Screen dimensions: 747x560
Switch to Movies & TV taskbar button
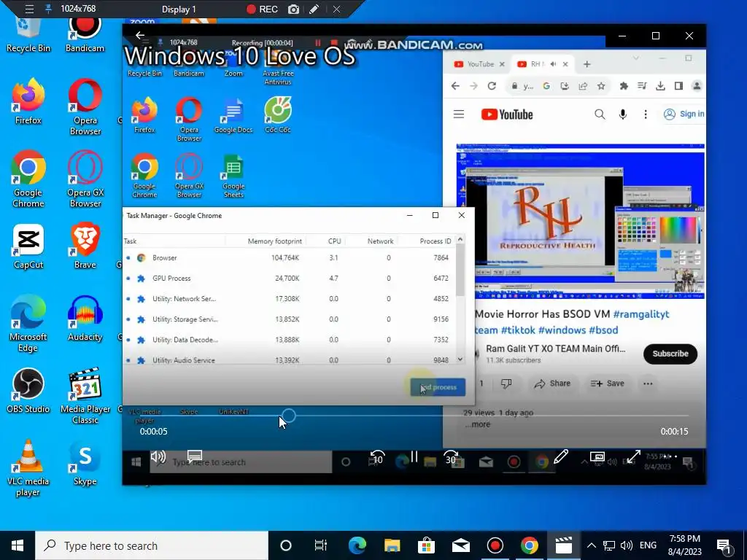click(x=564, y=545)
